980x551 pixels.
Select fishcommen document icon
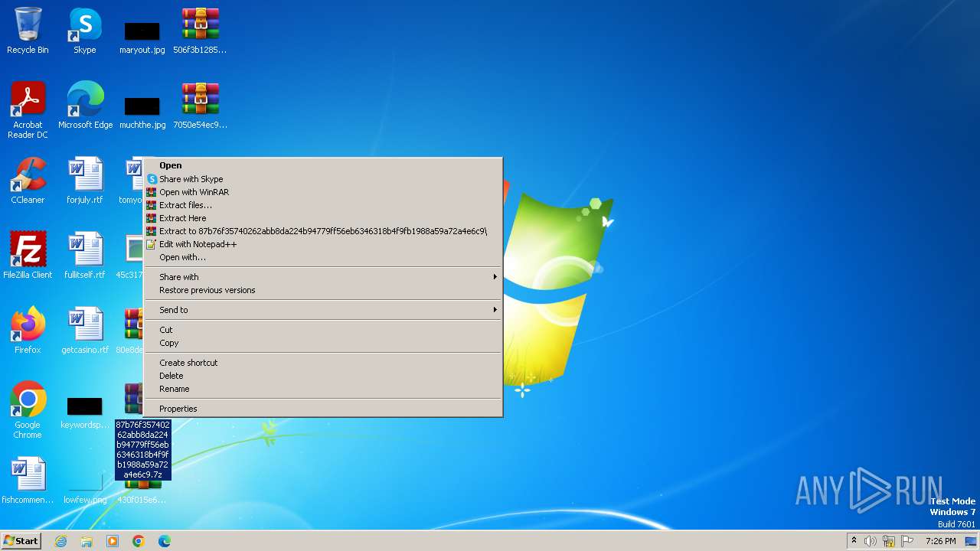tap(28, 481)
